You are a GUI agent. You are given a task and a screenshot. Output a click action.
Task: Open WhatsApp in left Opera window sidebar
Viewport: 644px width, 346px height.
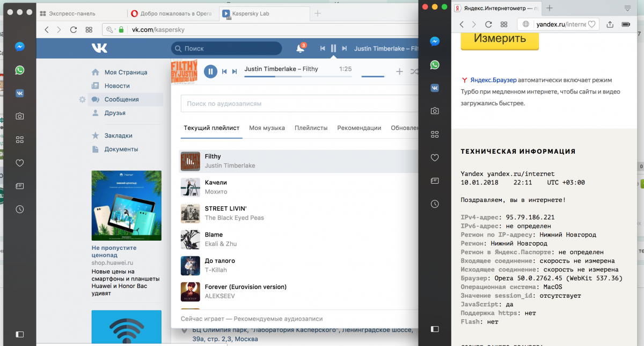pyautogui.click(x=19, y=70)
